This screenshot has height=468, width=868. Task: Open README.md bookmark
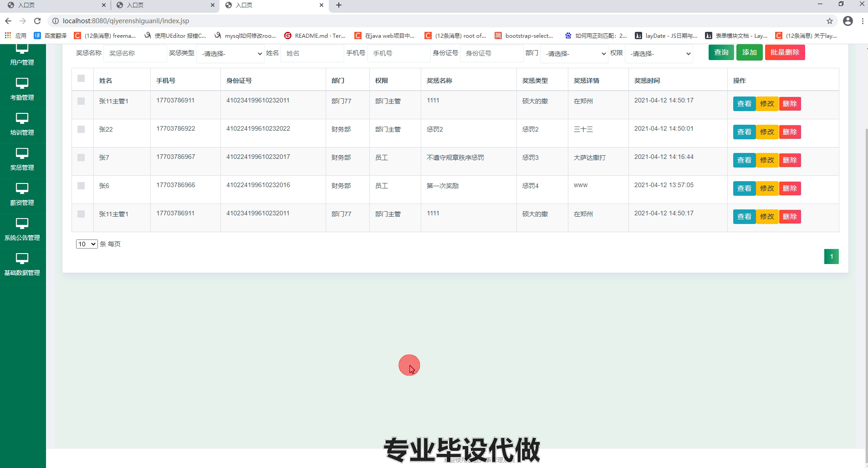[315, 36]
